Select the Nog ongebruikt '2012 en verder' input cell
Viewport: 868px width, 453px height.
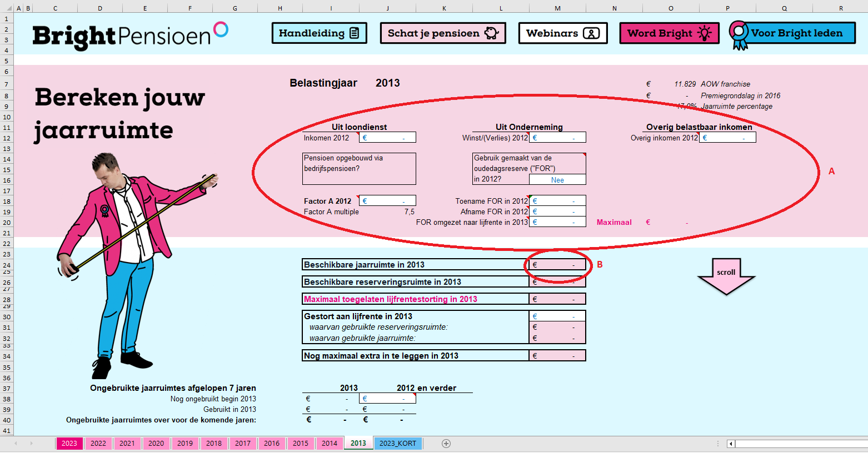click(387, 399)
